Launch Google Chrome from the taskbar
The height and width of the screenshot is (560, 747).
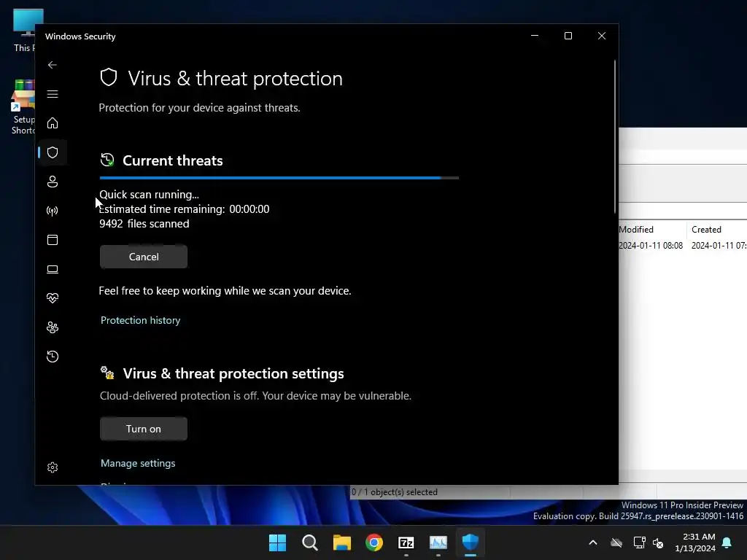[374, 542]
